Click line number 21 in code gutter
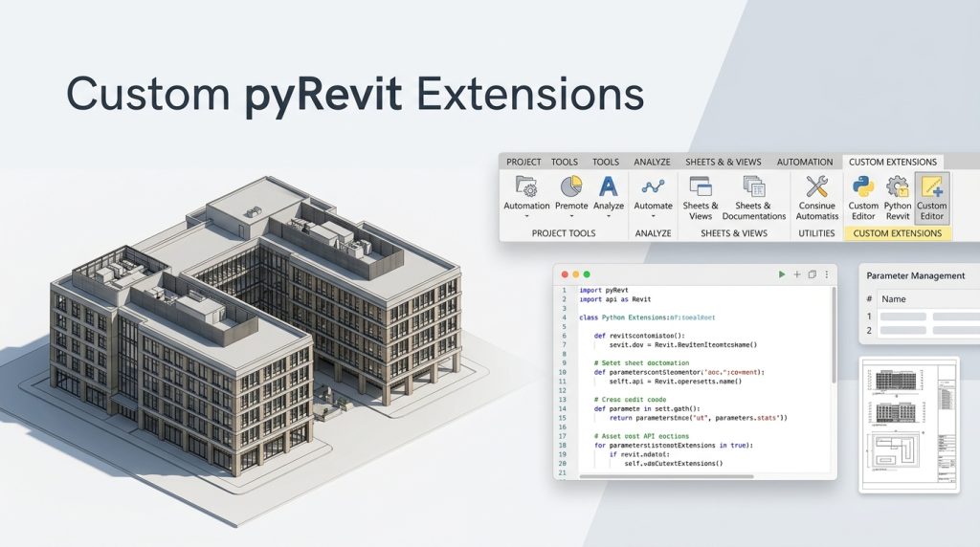 [563, 472]
